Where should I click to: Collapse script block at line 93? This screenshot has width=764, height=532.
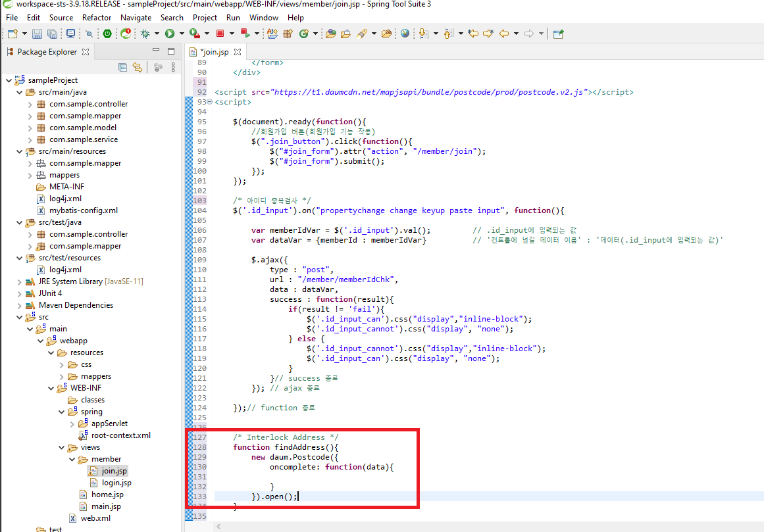[x=209, y=102]
